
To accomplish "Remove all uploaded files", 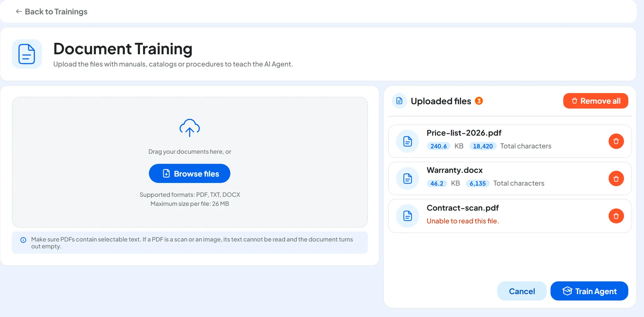I will [595, 101].
